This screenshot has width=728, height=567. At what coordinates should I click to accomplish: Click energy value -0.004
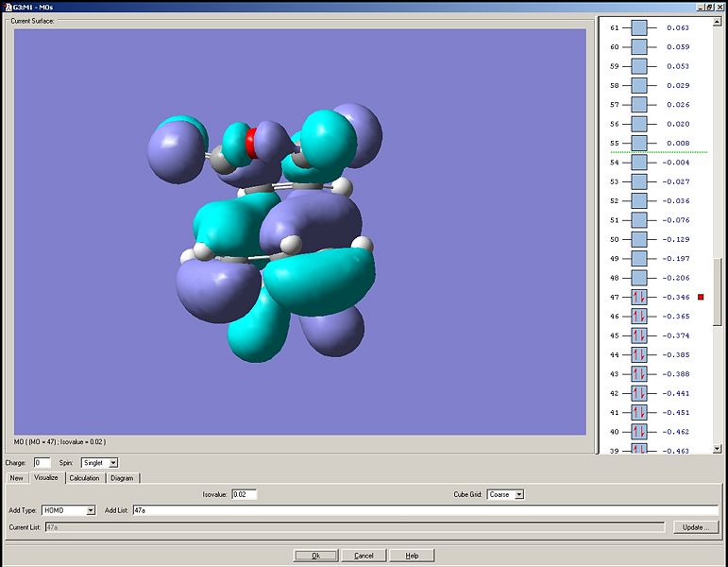pyautogui.click(x=676, y=163)
